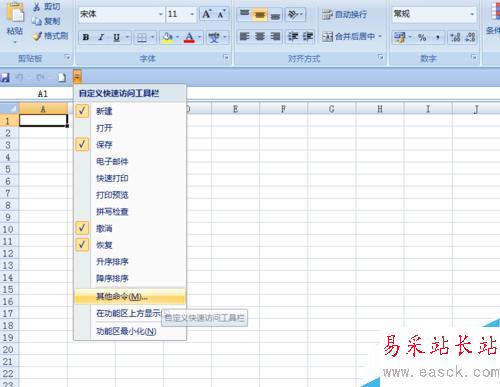500x387 pixels.
Task: Click the Cut (剪切) scissors icon
Action: pyautogui.click(x=37, y=7)
